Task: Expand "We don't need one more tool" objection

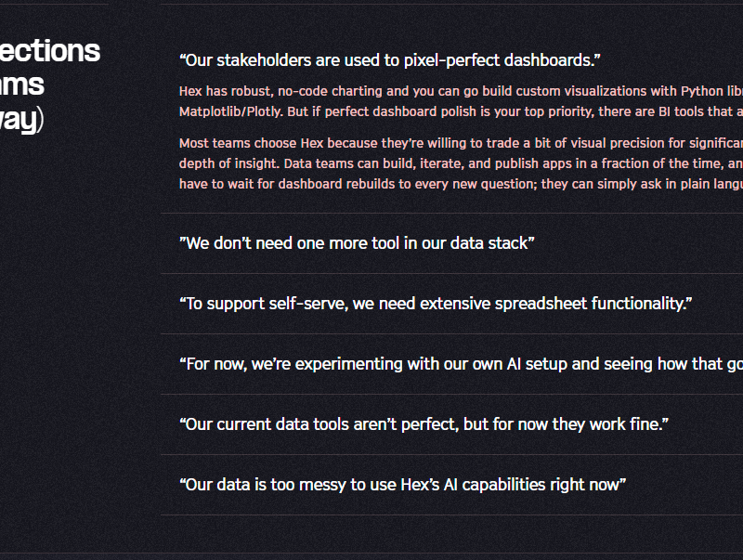Action: 357,243
